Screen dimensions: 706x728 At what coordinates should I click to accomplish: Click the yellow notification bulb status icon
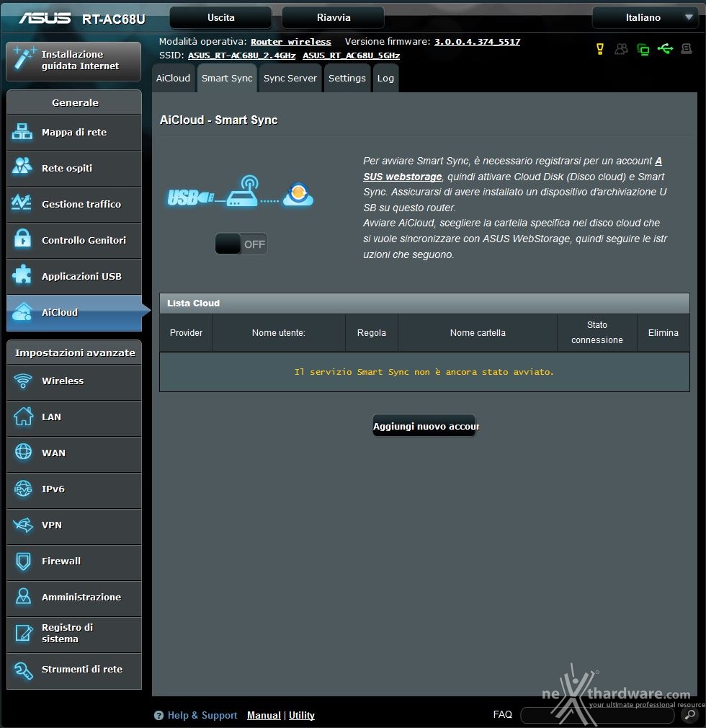point(599,49)
